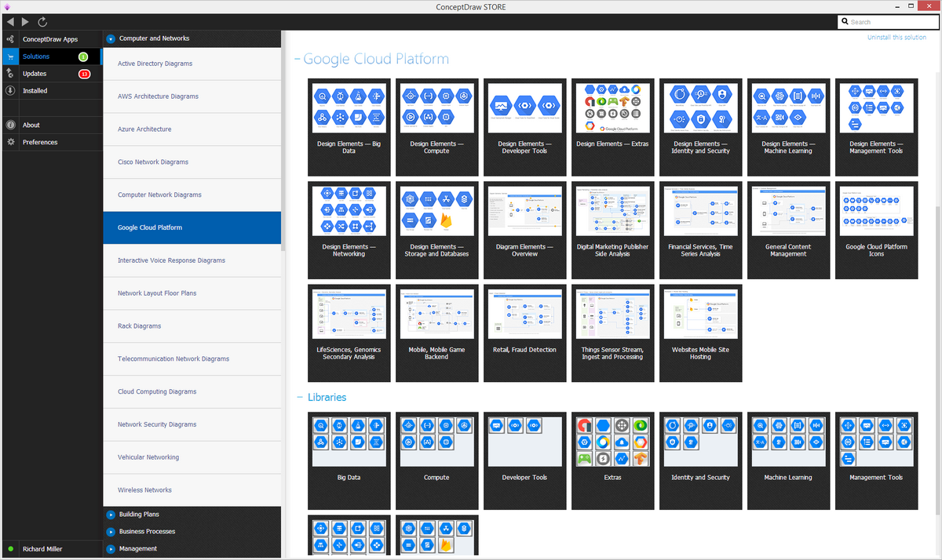Click the Updates sidebar icon
The height and width of the screenshot is (560, 942).
coord(10,74)
